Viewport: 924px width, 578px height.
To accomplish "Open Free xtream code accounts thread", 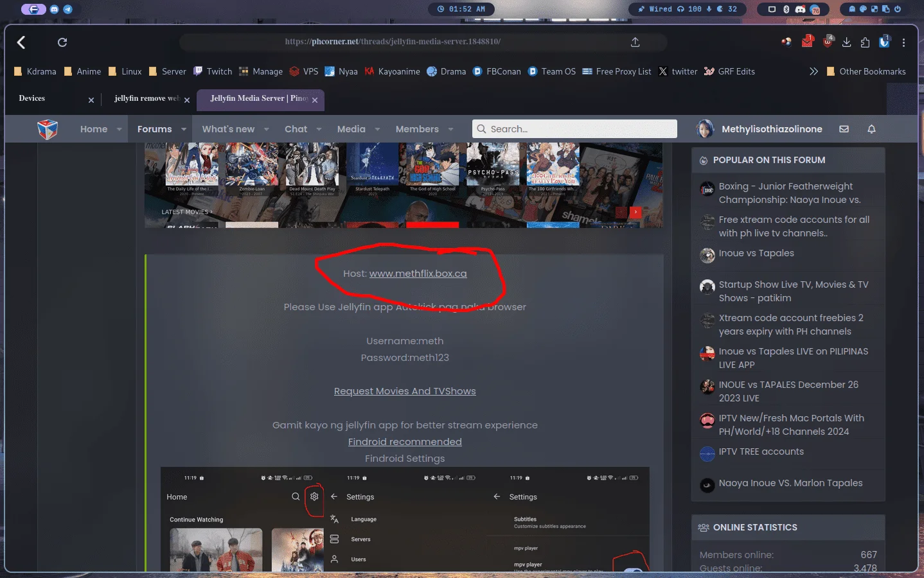I will [794, 226].
